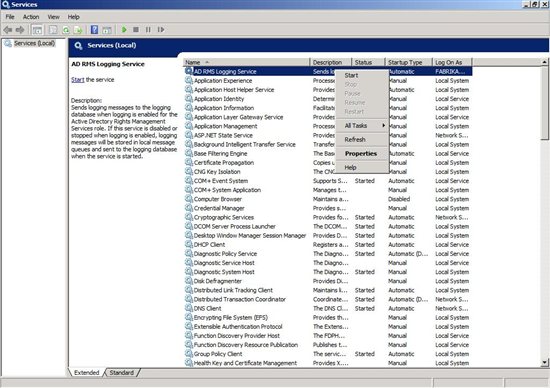Select Distributed Transaction Coordinator row

(328, 299)
